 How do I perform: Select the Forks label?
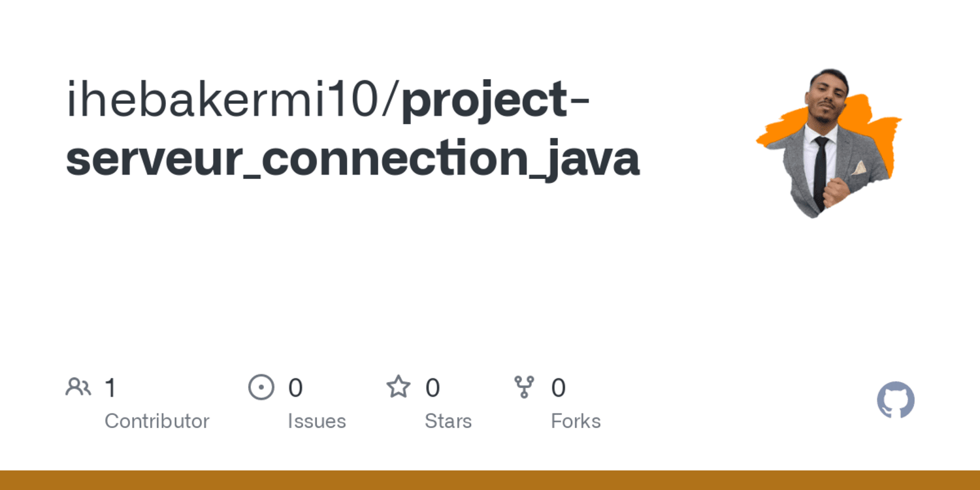pyautogui.click(x=576, y=421)
